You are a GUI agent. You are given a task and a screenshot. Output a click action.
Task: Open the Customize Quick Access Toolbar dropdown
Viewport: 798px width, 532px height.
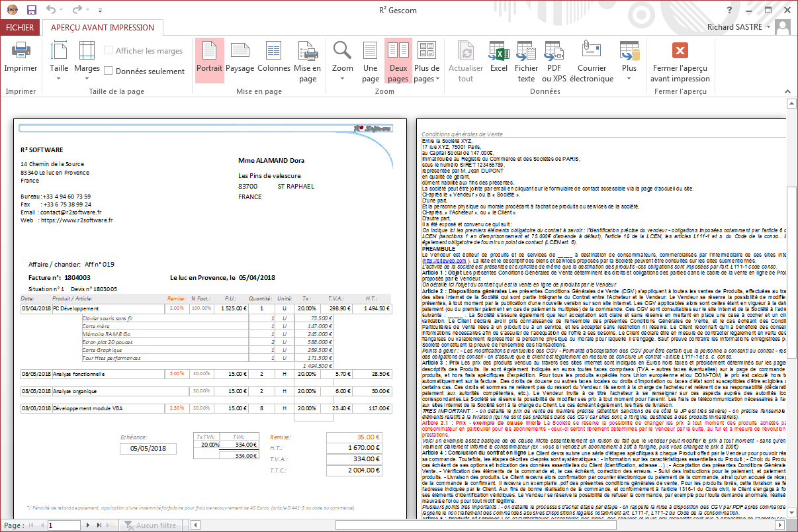(99, 11)
